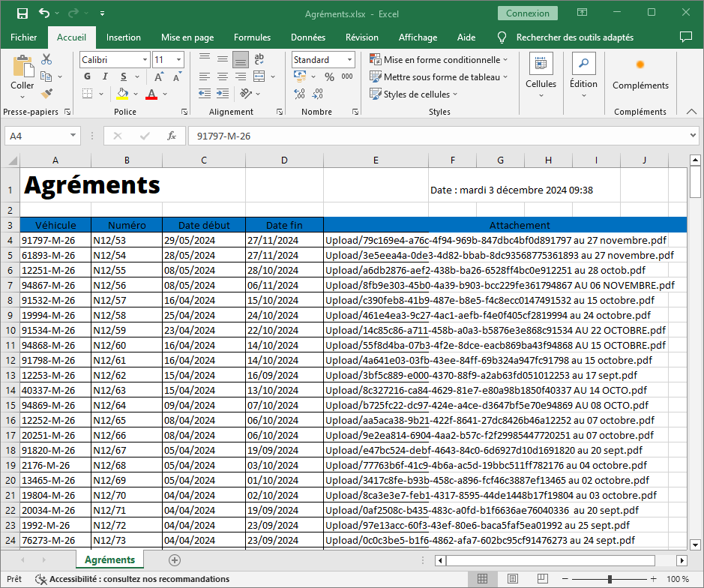Image resolution: width=704 pixels, height=588 pixels.
Task: Align cell content to the right
Action: pyautogui.click(x=241, y=76)
